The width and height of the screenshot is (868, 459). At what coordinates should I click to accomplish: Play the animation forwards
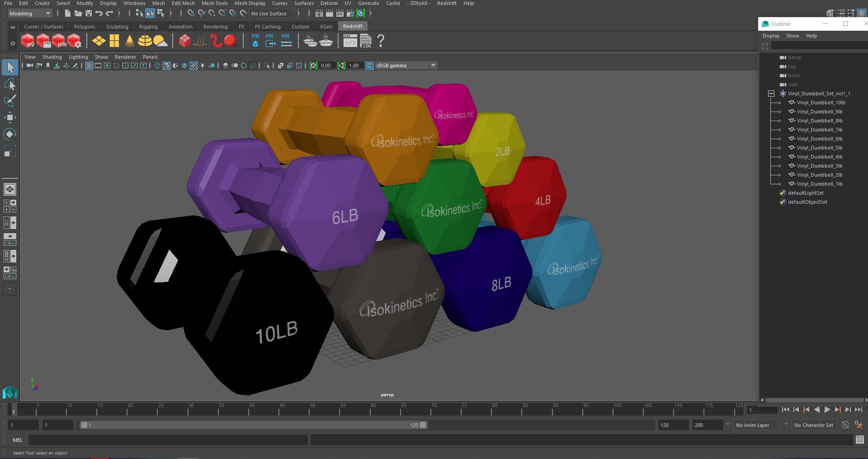tap(827, 410)
